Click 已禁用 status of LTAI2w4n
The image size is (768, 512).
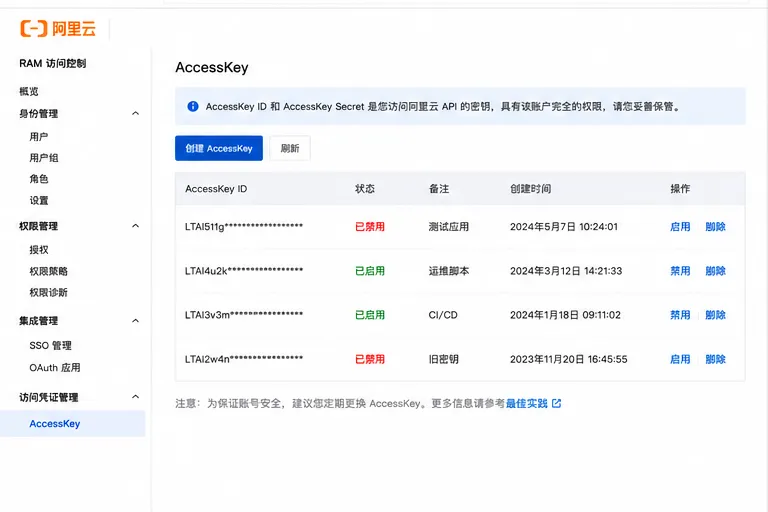[370, 359]
